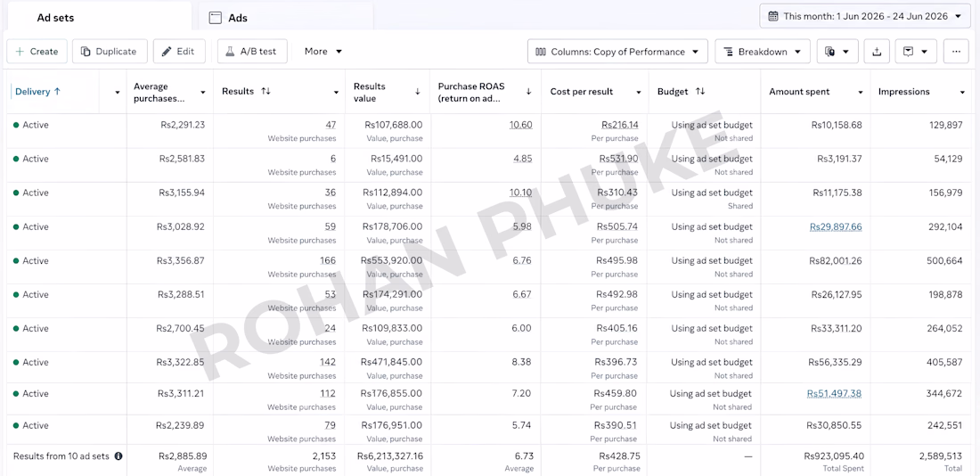Viewport: 980px width, 476px height.
Task: Open the Cost per result column dropdown arrow
Action: [638, 93]
